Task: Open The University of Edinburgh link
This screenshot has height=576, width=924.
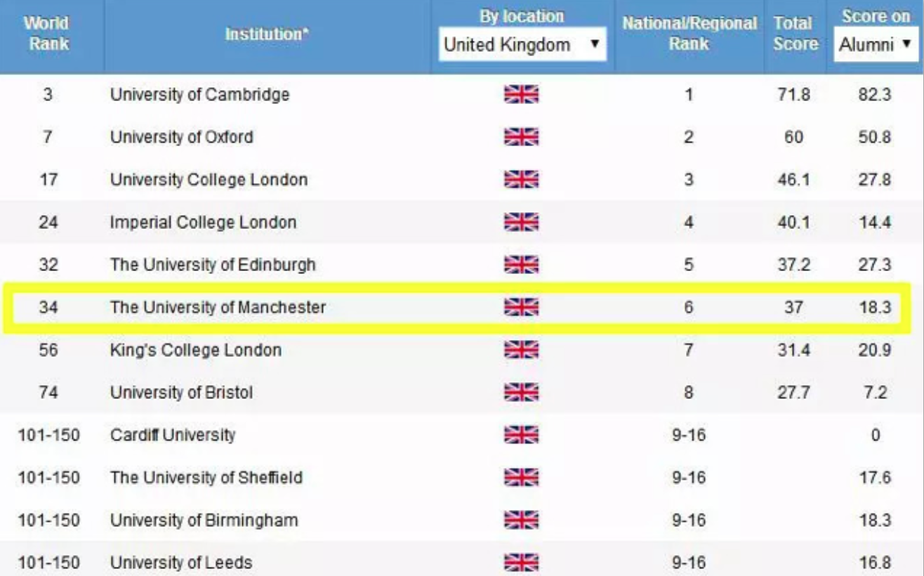Action: tap(213, 265)
